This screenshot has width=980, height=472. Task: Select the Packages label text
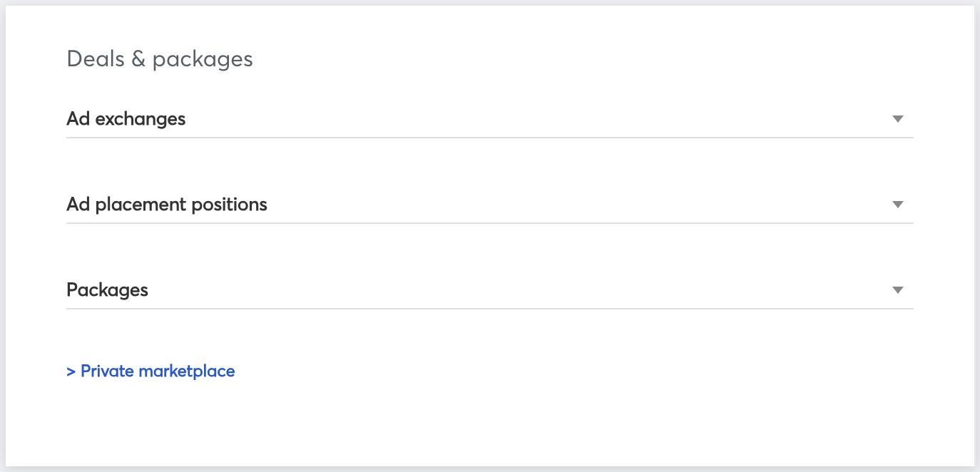[108, 290]
